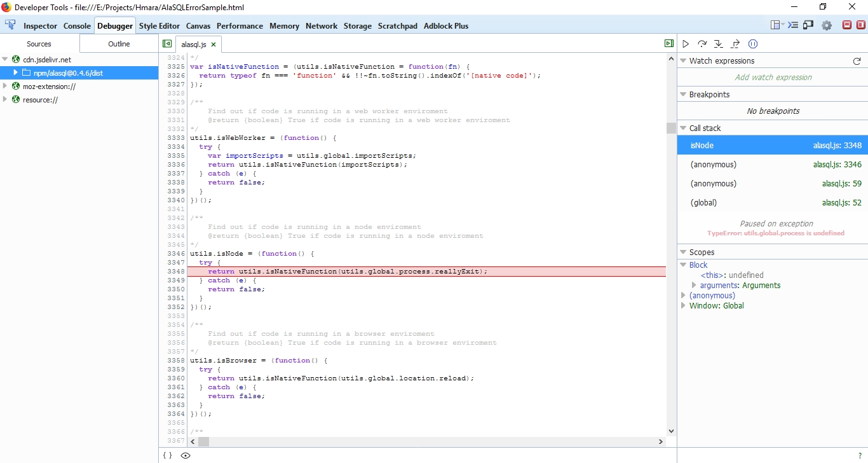Click the Step In debugger icon
The width and height of the screenshot is (868, 463).
point(719,43)
